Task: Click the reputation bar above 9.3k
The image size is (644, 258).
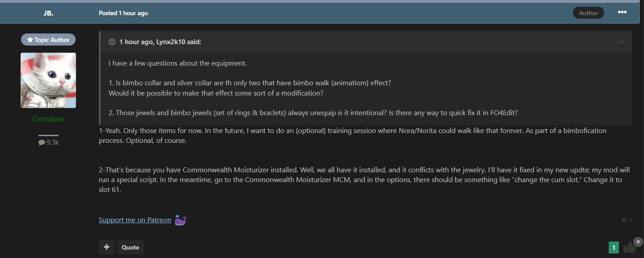Action: [48, 135]
